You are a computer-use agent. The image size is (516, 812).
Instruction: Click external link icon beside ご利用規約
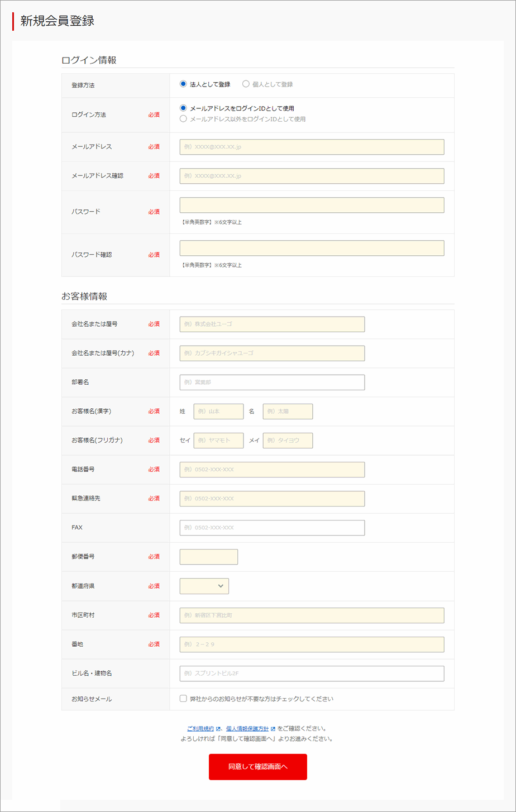218,729
